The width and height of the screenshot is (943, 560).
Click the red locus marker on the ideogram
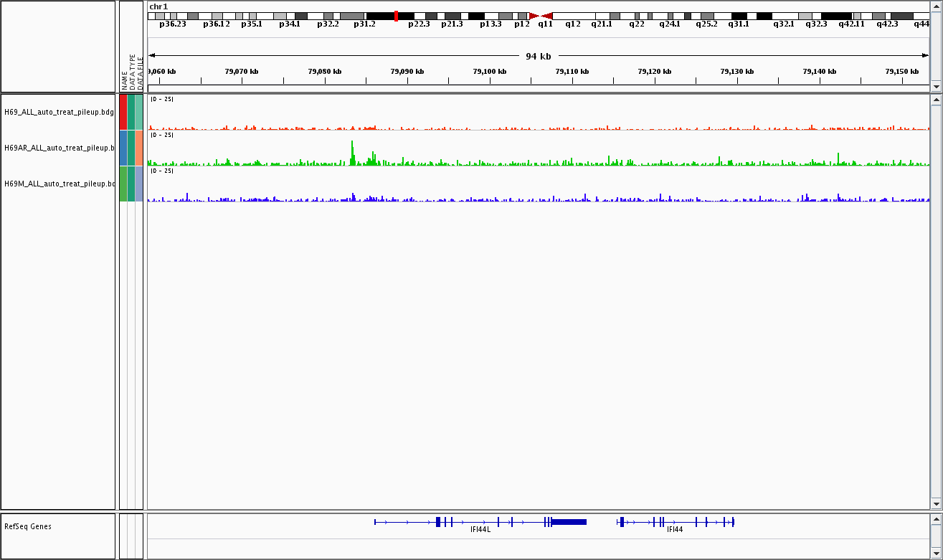point(396,16)
